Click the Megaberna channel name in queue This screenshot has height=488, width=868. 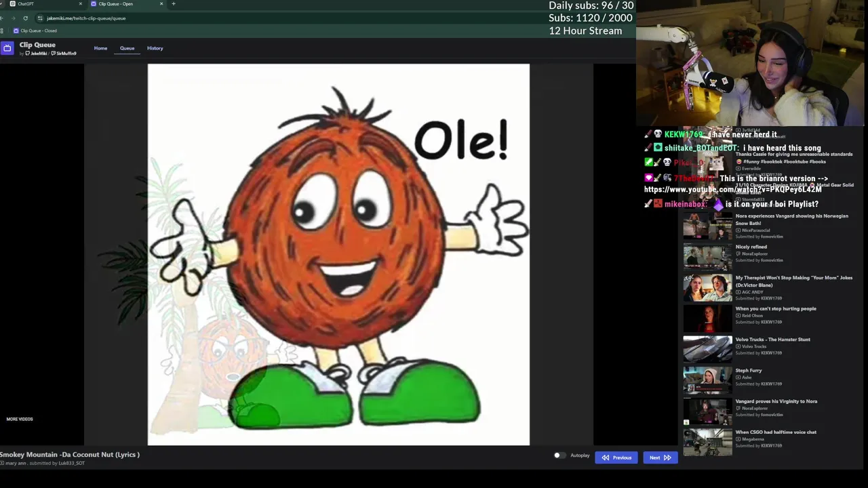click(753, 439)
